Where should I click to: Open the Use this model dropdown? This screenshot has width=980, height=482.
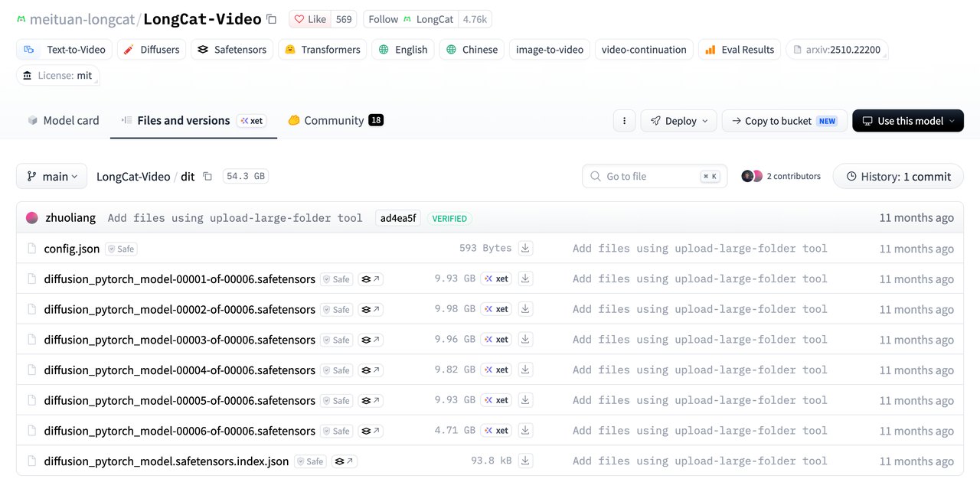(908, 121)
